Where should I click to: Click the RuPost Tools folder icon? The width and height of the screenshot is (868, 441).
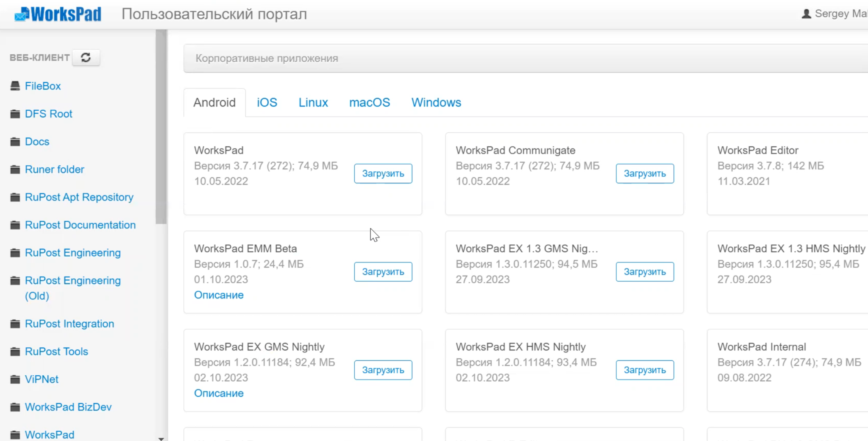pos(15,352)
